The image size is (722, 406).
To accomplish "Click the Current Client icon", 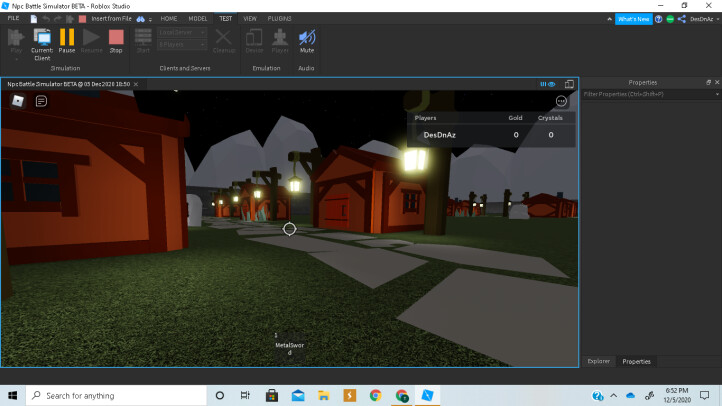I will pyautogui.click(x=42, y=38).
